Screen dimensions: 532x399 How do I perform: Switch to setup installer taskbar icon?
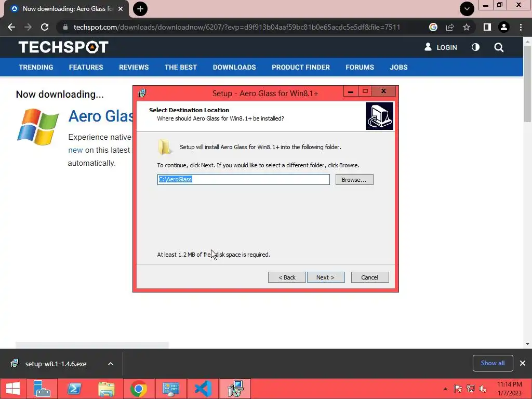pos(235,389)
